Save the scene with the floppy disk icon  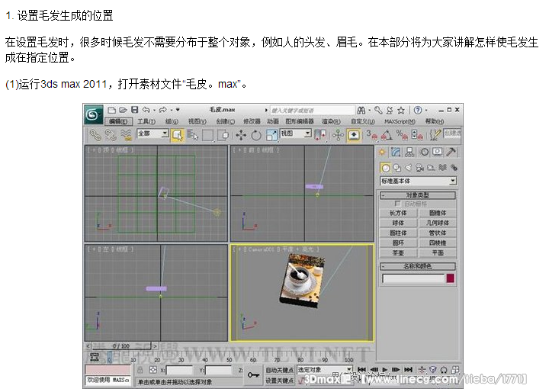[134, 110]
